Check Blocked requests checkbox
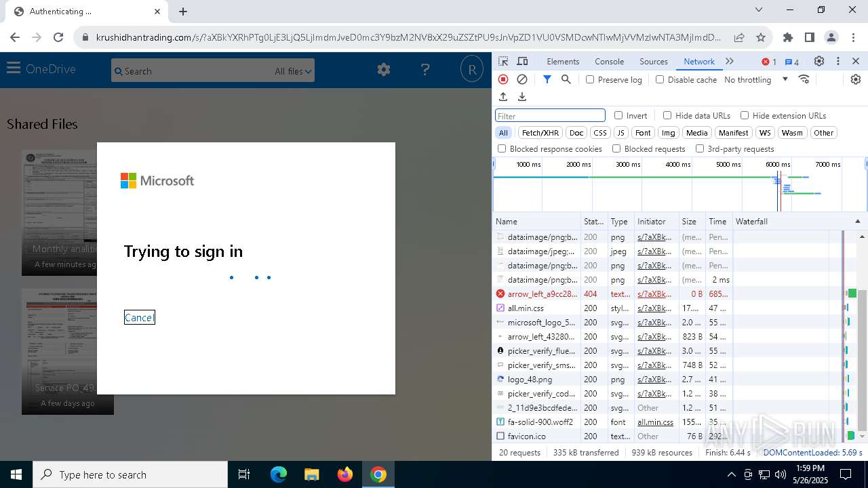The height and width of the screenshot is (488, 868). click(616, 148)
